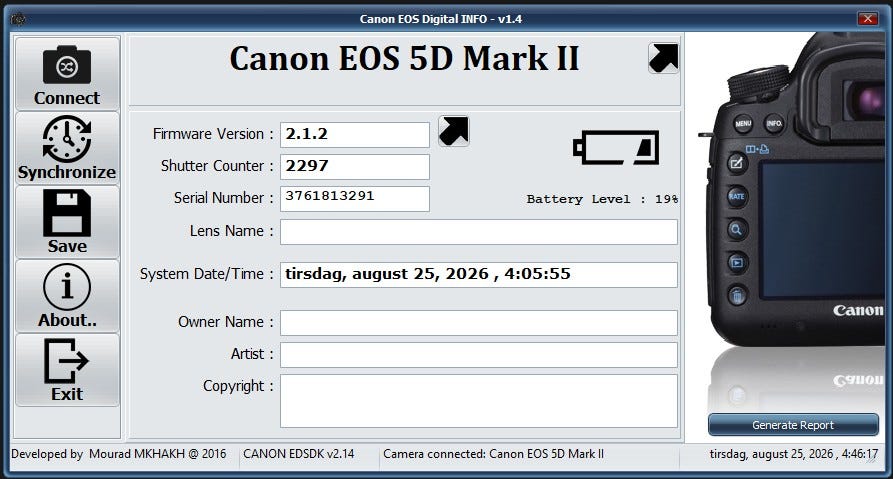Click status bar date time 4:46:17
The height and width of the screenshot is (479, 893).
(x=793, y=454)
